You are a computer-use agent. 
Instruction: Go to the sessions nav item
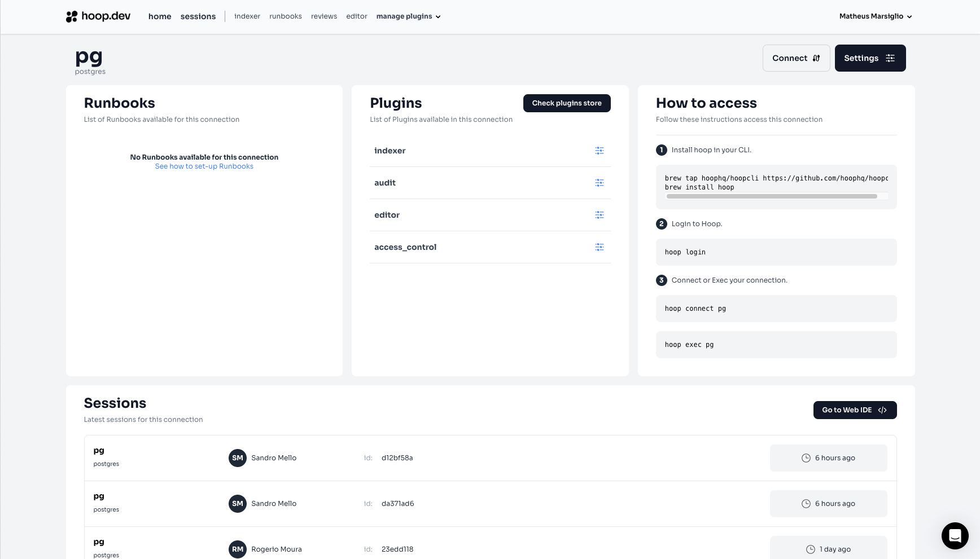(x=198, y=16)
